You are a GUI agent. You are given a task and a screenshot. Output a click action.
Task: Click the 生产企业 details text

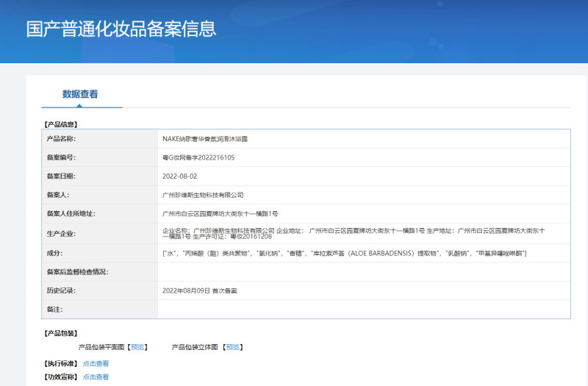pos(353,233)
